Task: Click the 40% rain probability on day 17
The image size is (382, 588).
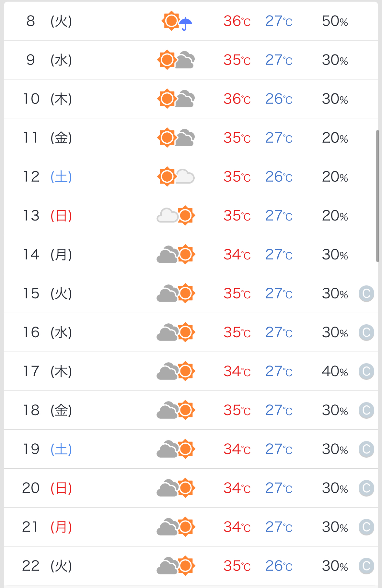Action: click(x=335, y=371)
